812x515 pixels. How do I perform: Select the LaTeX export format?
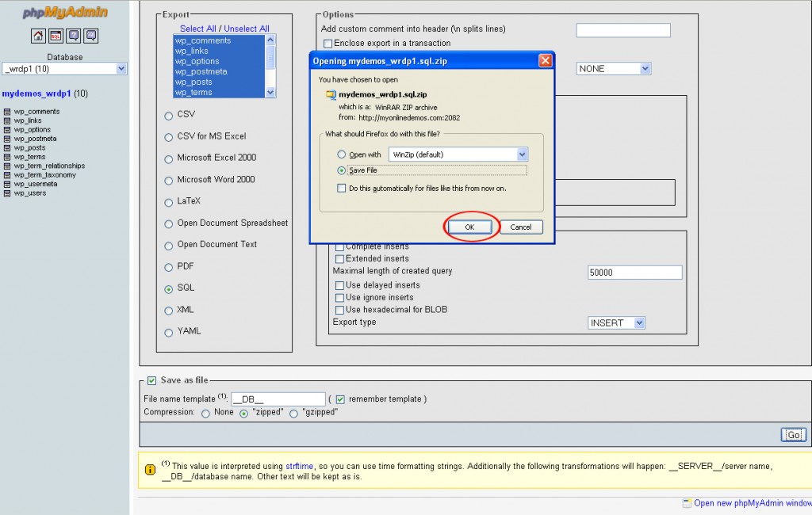pos(168,203)
